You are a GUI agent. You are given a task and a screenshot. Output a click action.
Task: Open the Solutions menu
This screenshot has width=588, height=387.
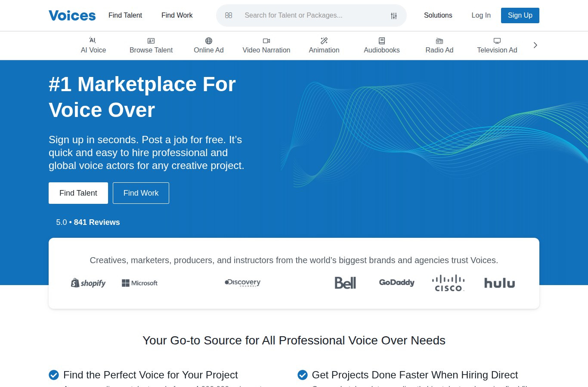tap(438, 15)
